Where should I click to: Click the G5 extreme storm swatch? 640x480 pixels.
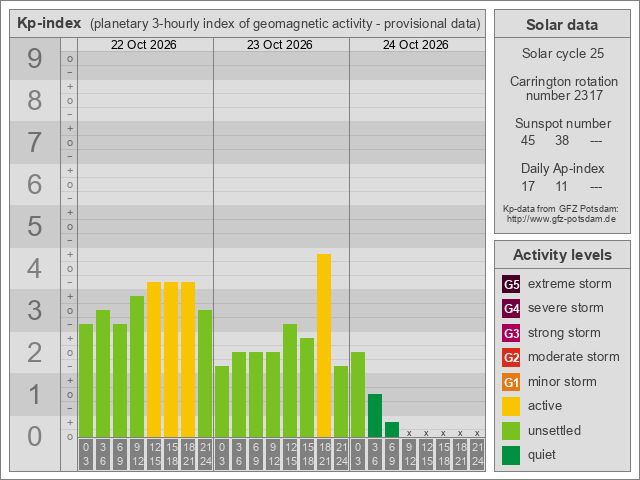pyautogui.click(x=511, y=284)
